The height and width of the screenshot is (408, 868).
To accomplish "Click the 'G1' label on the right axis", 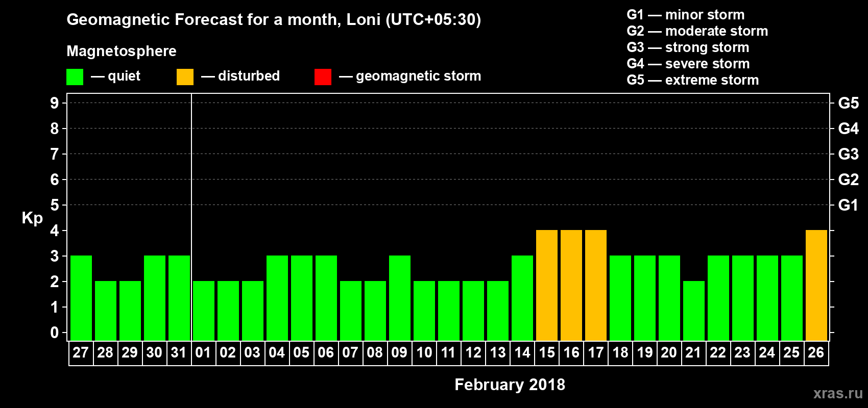I will tap(849, 205).
